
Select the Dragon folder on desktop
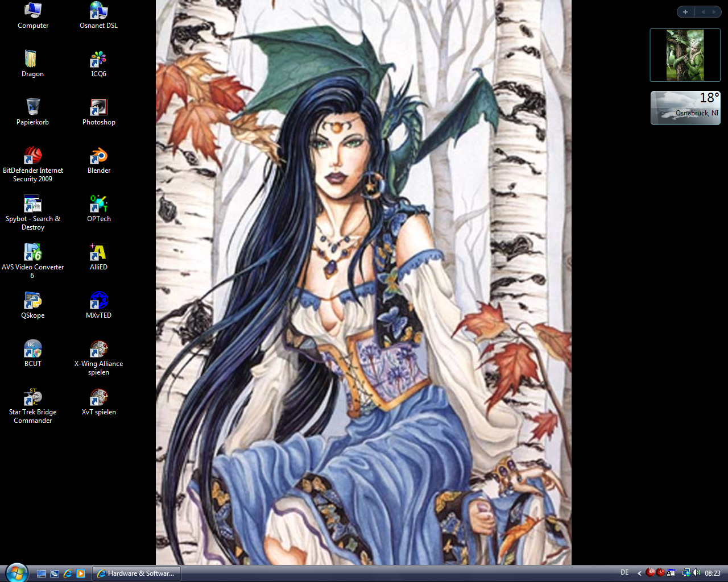pyautogui.click(x=32, y=60)
